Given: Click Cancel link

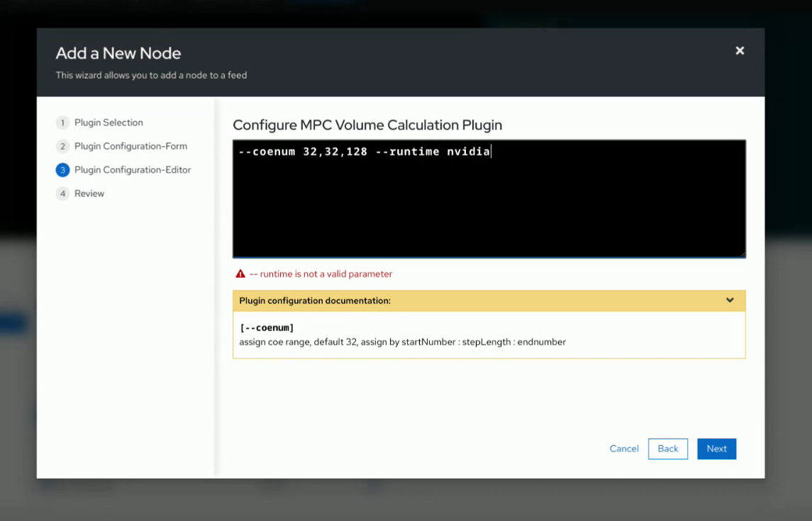Looking at the screenshot, I should point(624,449).
